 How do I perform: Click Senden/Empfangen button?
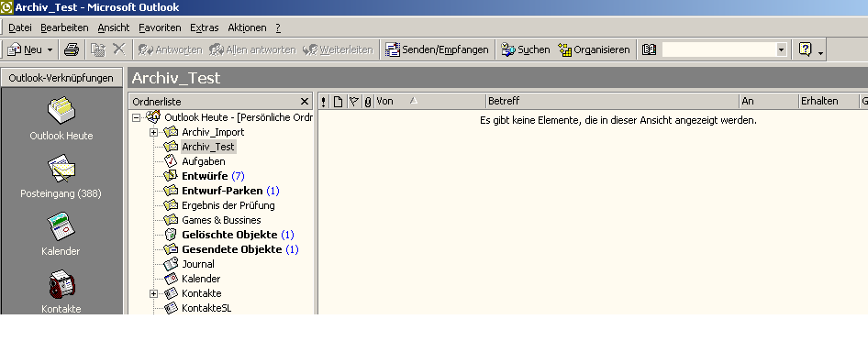tap(438, 49)
